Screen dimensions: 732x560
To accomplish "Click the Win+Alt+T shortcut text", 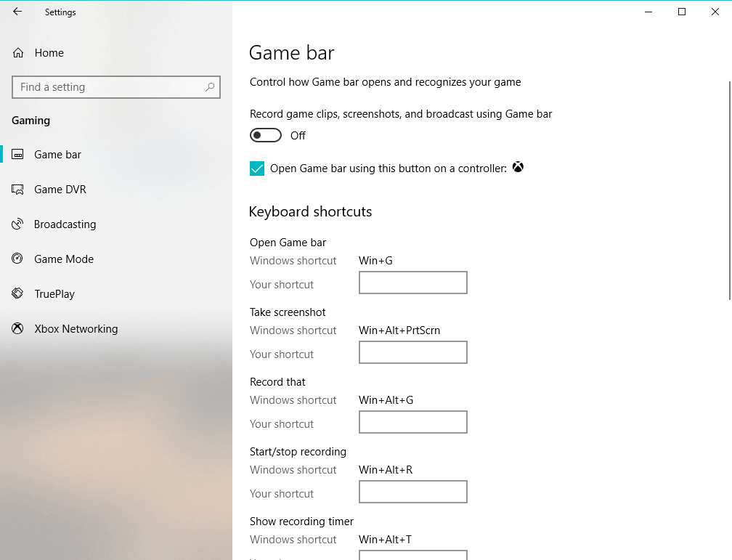I will (x=385, y=540).
